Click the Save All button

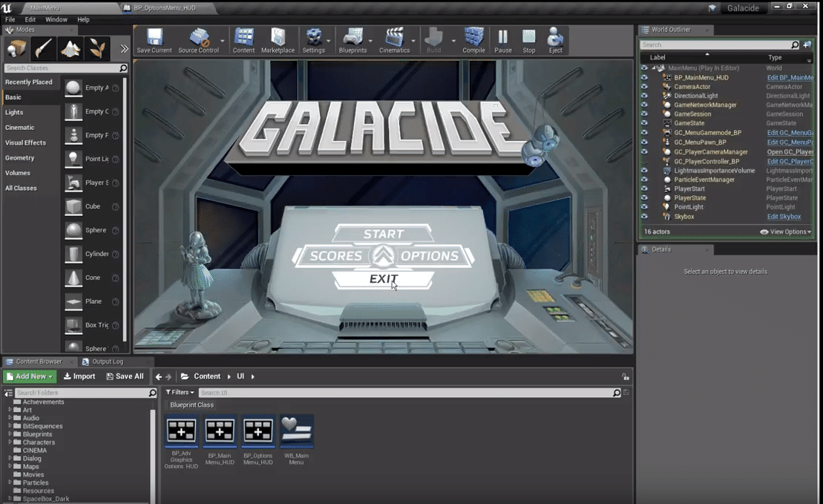[x=125, y=376]
